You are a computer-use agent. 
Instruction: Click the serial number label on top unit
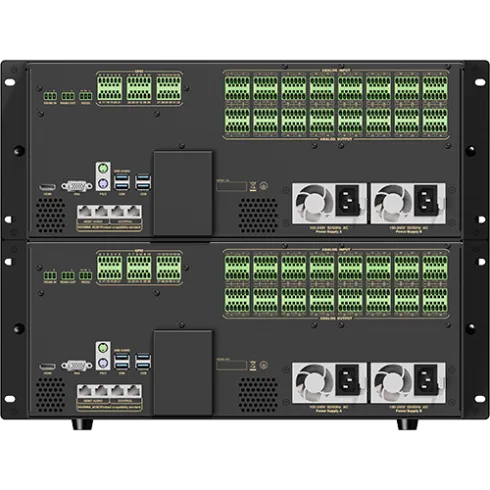tap(232, 186)
